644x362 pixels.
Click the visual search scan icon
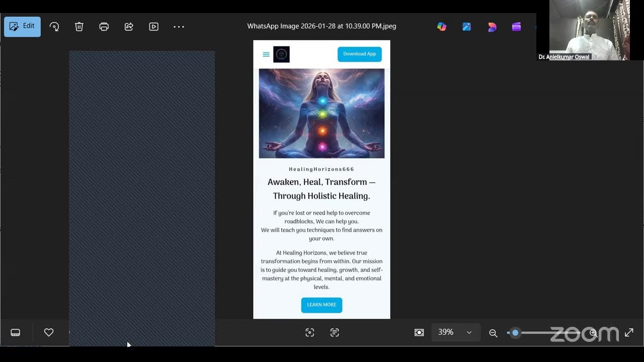coord(310,332)
